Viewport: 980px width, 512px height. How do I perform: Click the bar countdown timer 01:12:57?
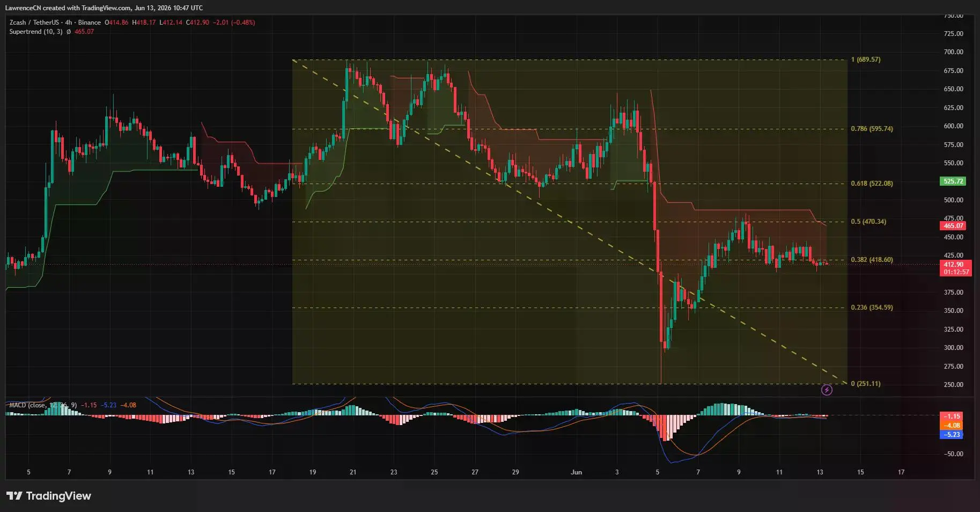tap(956, 272)
